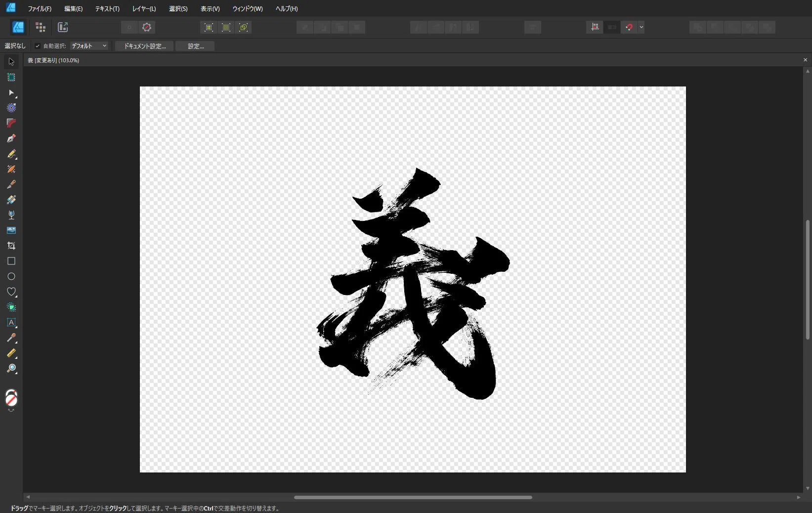Open the ヘルプ(H) menu
This screenshot has width=812, height=513.
[x=287, y=8]
